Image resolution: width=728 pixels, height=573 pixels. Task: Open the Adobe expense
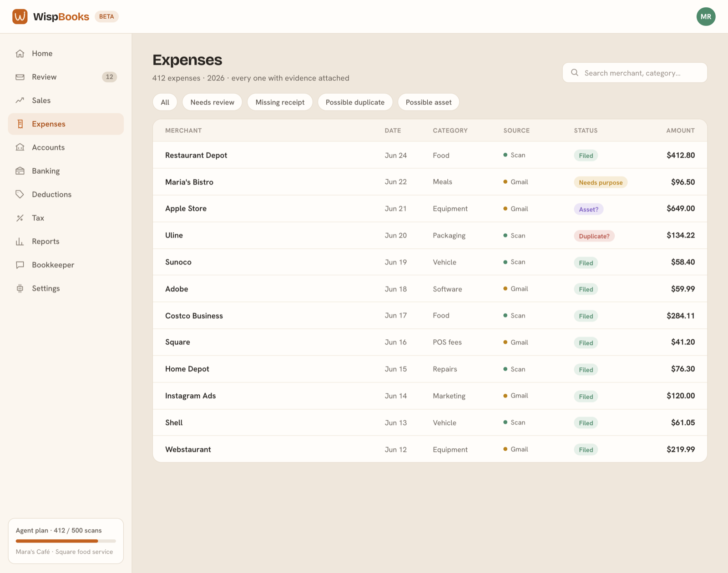point(430,289)
